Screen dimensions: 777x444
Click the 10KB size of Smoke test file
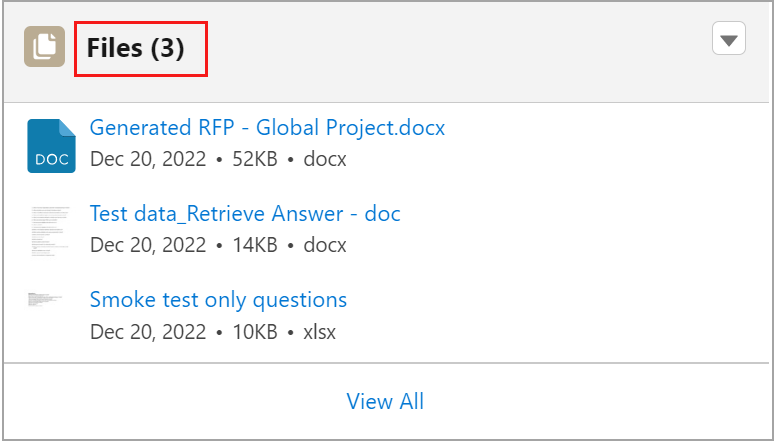(254, 332)
